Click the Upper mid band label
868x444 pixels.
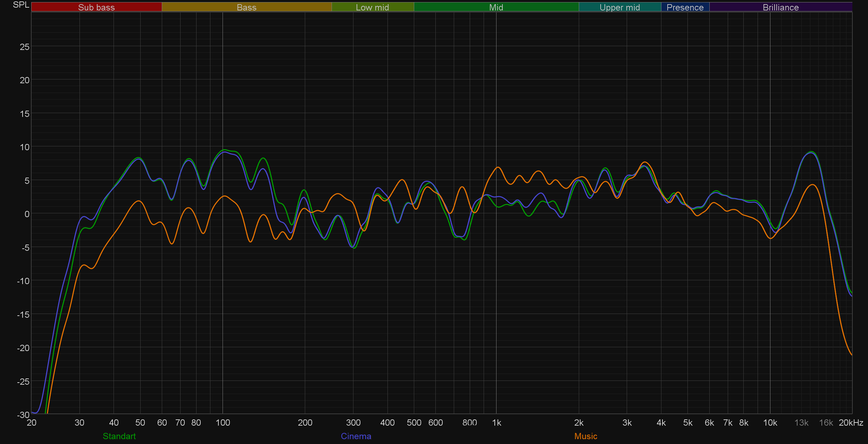pos(619,7)
